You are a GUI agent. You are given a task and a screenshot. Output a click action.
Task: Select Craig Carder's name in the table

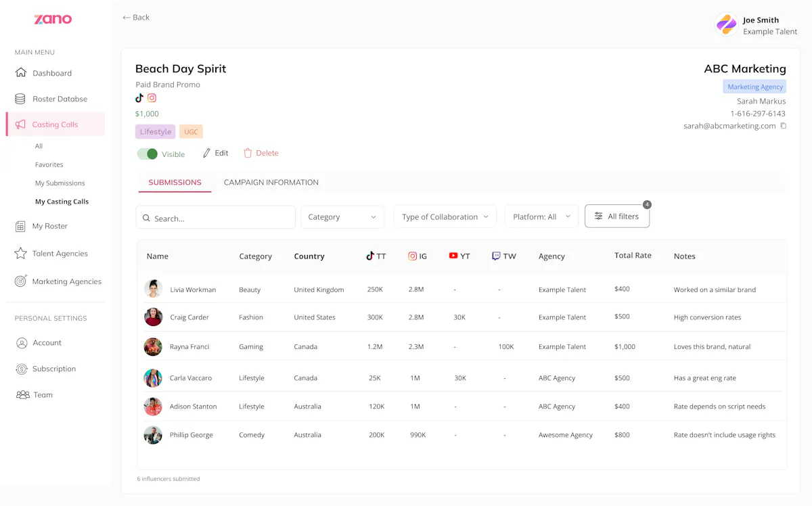coord(189,317)
